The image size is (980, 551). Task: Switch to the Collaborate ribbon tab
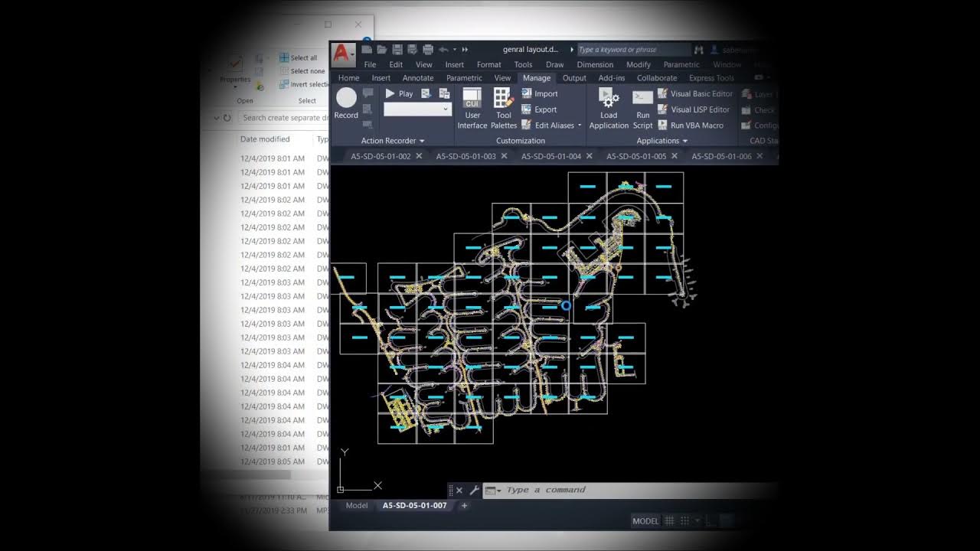click(657, 78)
